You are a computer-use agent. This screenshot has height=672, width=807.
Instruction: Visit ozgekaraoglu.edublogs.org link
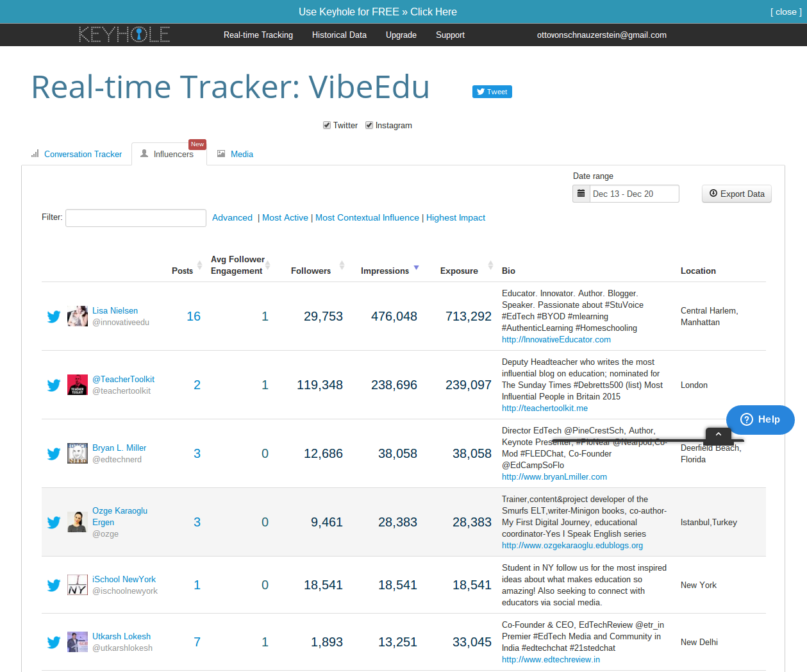click(x=572, y=546)
